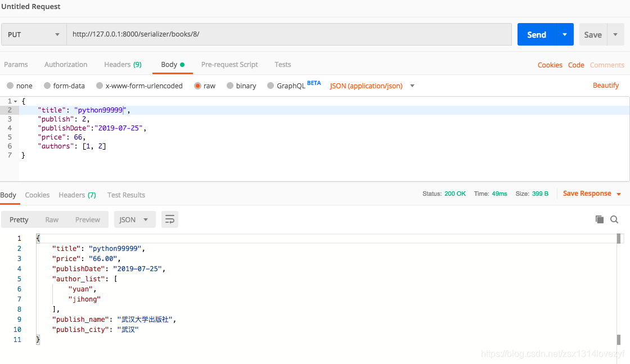
Task: Copy response body to clipboard icon
Action: click(600, 219)
